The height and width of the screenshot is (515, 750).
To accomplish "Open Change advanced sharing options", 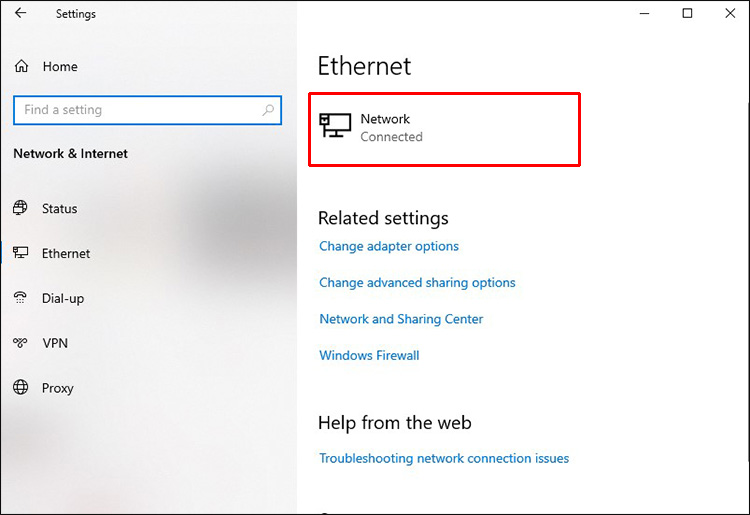I will click(417, 283).
